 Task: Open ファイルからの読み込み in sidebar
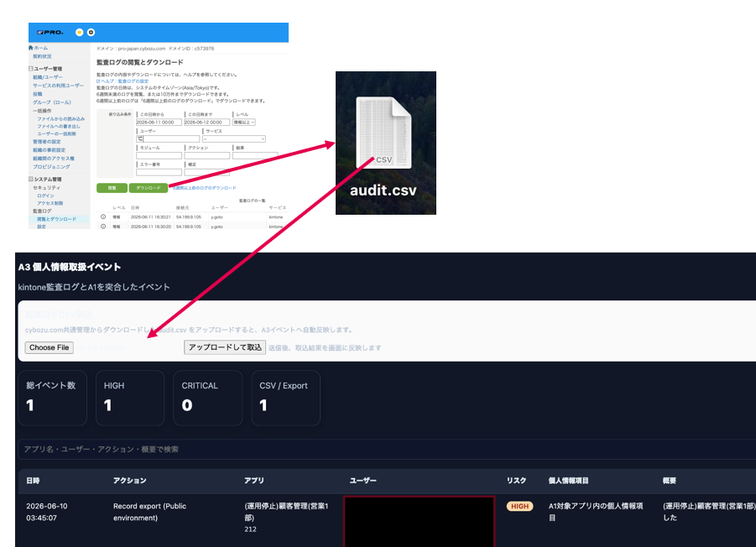[x=60, y=118]
